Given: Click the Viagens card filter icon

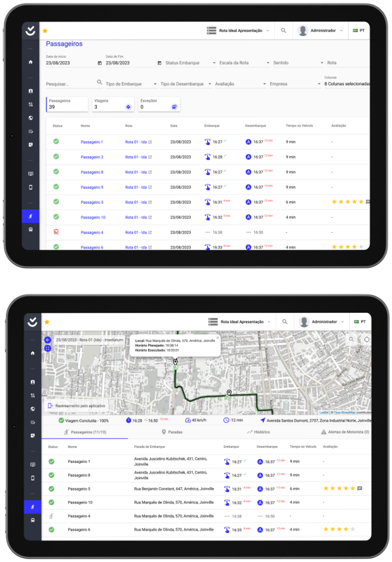Looking at the screenshot, I should (128, 107).
